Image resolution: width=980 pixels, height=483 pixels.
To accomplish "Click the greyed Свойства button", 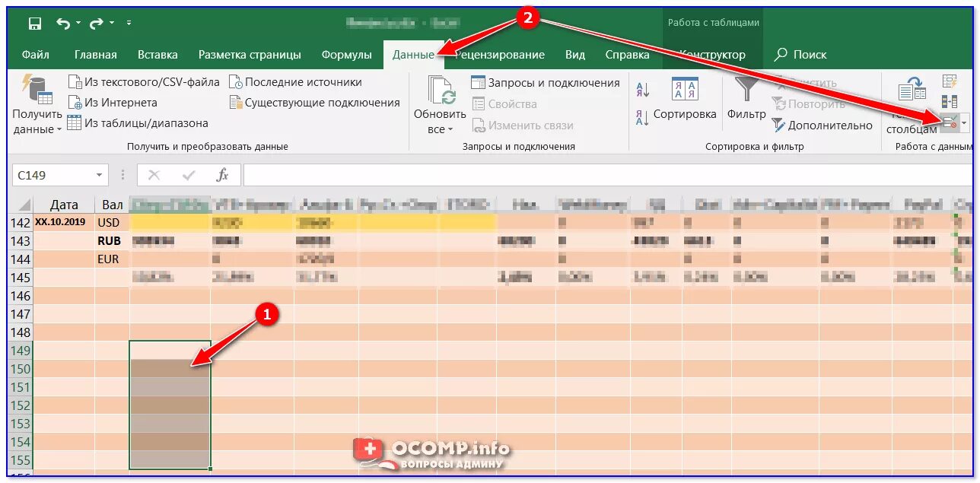I will click(x=504, y=103).
